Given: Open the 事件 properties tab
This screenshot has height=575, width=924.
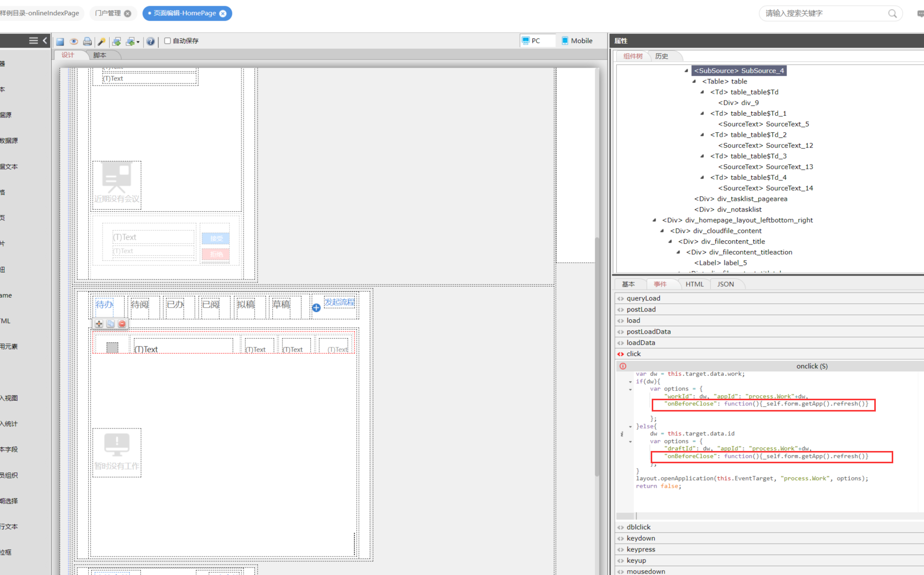Looking at the screenshot, I should pyautogui.click(x=660, y=284).
